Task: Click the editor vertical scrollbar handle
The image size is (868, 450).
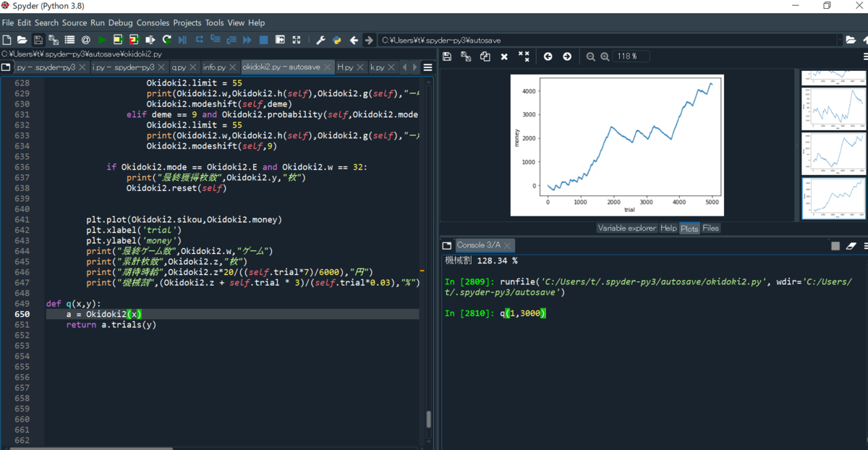Action: click(x=429, y=420)
